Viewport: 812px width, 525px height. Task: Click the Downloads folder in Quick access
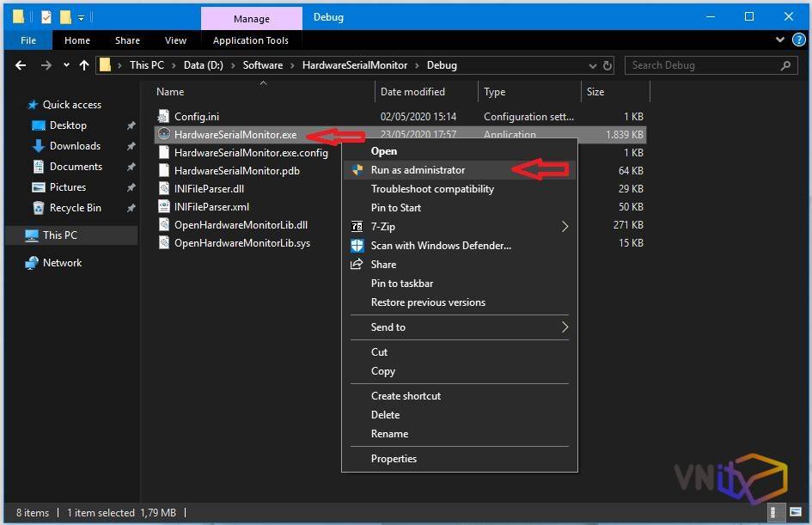[75, 146]
